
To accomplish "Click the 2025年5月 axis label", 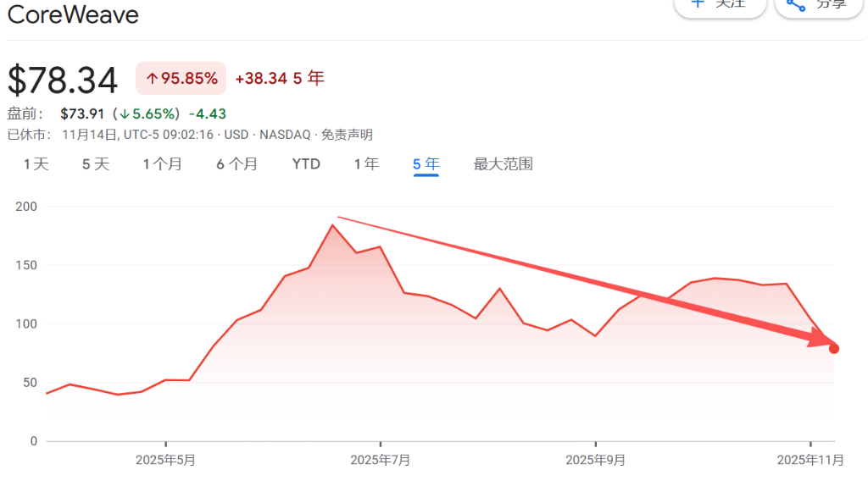I will 165,460.
